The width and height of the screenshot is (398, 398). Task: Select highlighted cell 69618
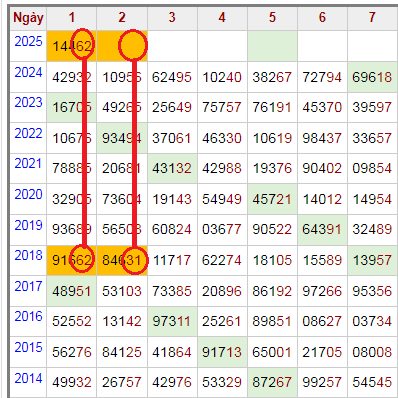(x=372, y=77)
